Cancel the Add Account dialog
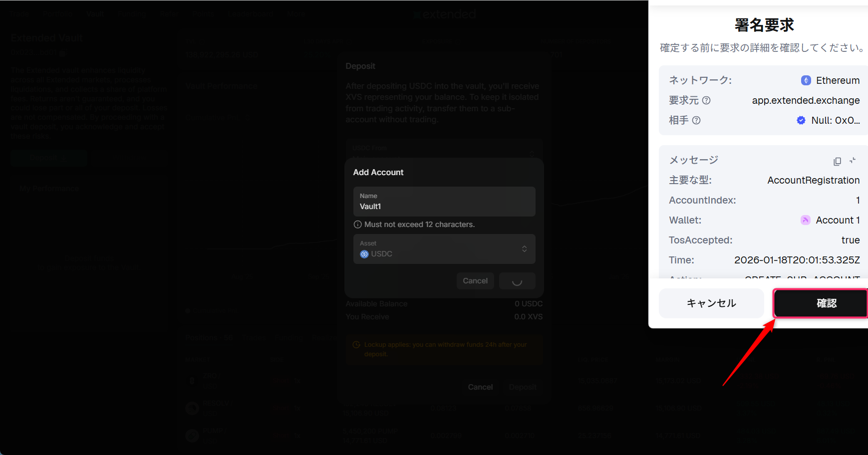The height and width of the screenshot is (455, 868). tap(475, 281)
